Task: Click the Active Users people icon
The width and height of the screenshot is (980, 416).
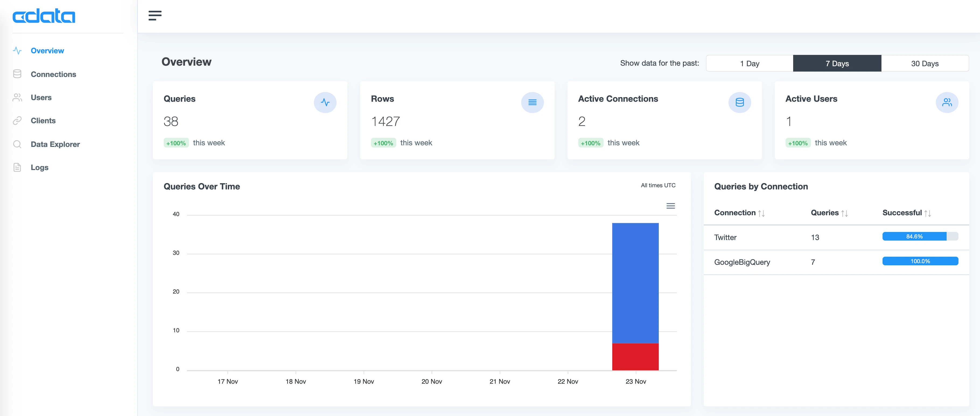Action: (947, 102)
